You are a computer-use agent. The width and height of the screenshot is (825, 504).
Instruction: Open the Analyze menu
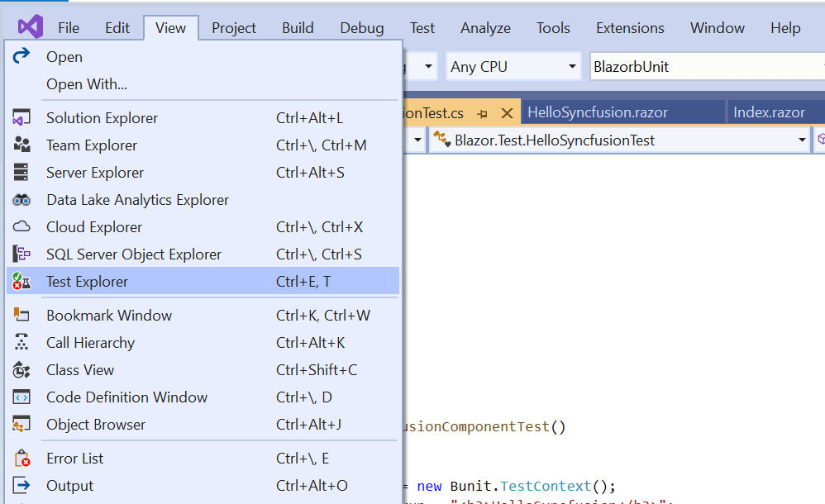point(485,28)
